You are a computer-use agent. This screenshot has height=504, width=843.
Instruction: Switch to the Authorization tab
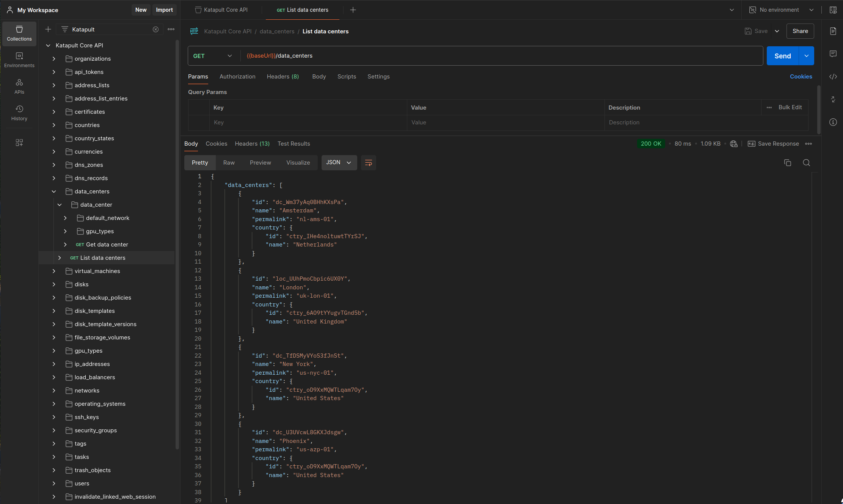point(237,77)
